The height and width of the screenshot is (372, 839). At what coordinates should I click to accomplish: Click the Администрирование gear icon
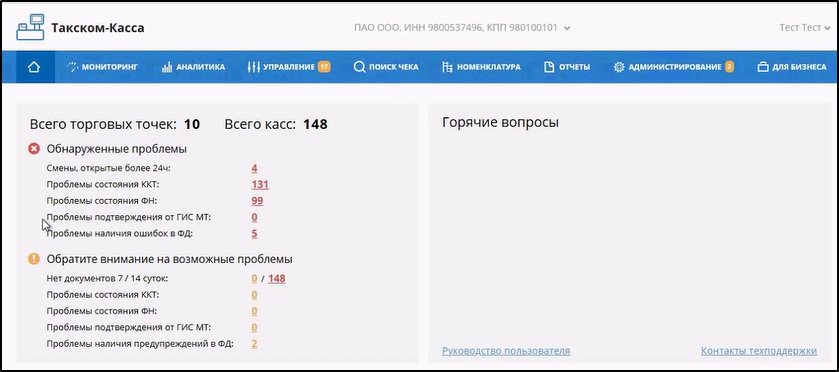(619, 67)
